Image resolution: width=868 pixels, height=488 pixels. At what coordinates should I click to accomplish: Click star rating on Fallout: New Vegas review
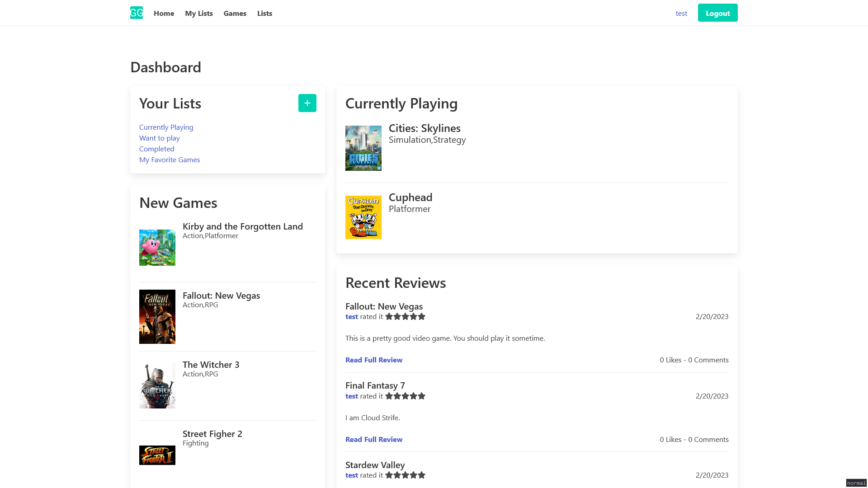click(405, 316)
